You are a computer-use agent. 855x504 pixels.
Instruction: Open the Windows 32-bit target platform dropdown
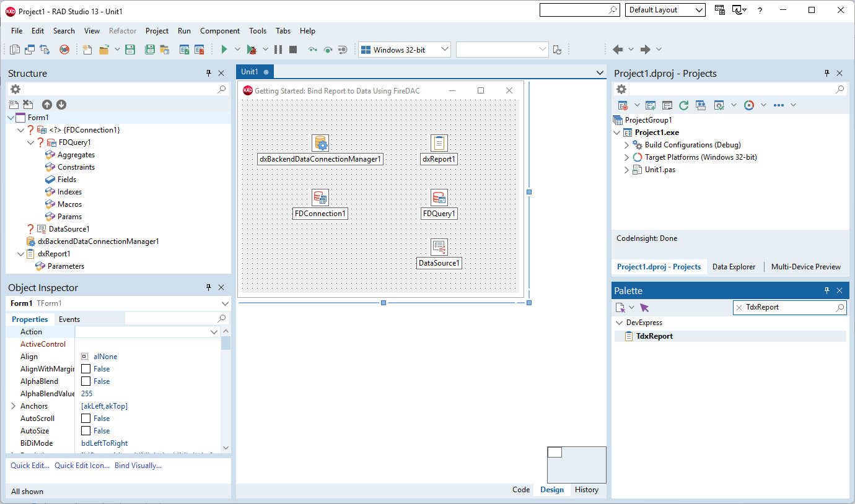(x=444, y=49)
